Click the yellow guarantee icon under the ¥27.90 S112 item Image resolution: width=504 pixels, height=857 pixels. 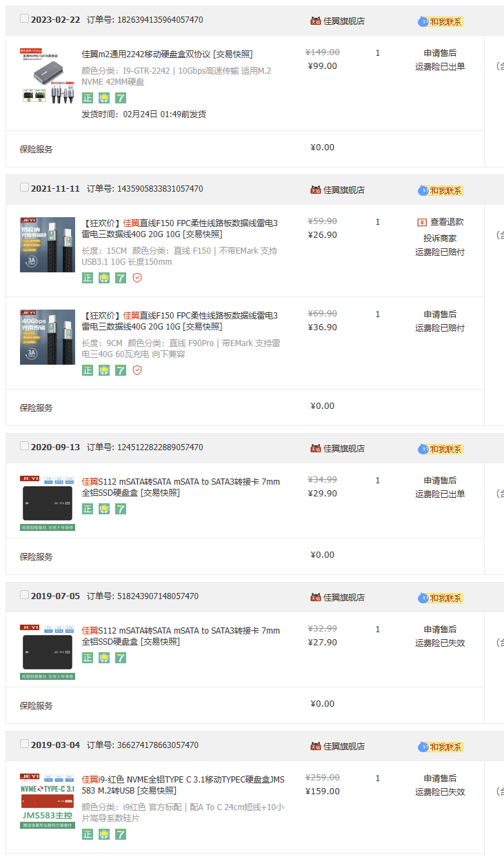click(x=104, y=658)
